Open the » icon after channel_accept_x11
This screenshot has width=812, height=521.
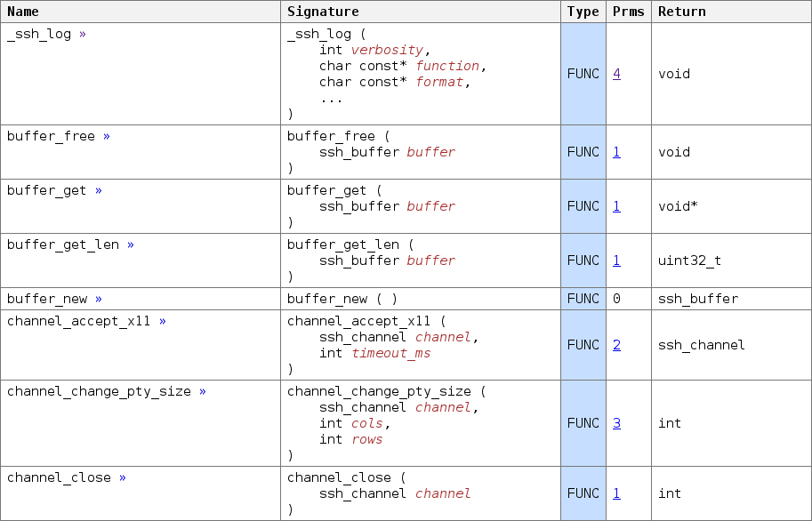pyautogui.click(x=163, y=322)
